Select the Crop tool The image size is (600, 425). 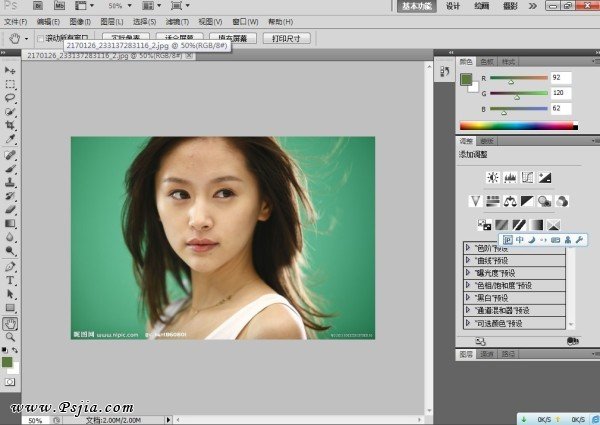click(x=10, y=125)
